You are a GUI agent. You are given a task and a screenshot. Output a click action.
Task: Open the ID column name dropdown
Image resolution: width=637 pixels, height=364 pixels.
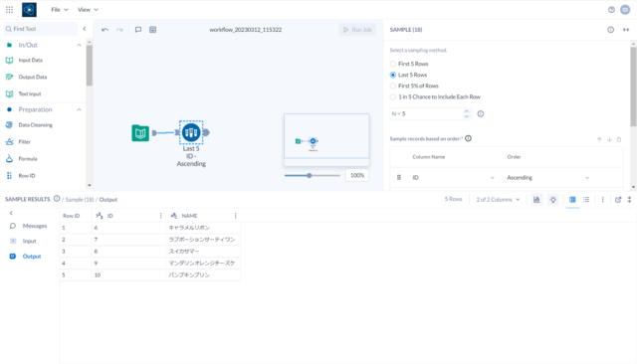[x=454, y=178]
